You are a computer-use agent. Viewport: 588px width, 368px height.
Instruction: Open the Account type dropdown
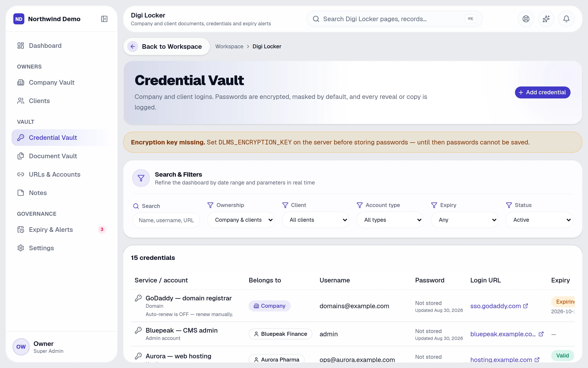pos(390,220)
